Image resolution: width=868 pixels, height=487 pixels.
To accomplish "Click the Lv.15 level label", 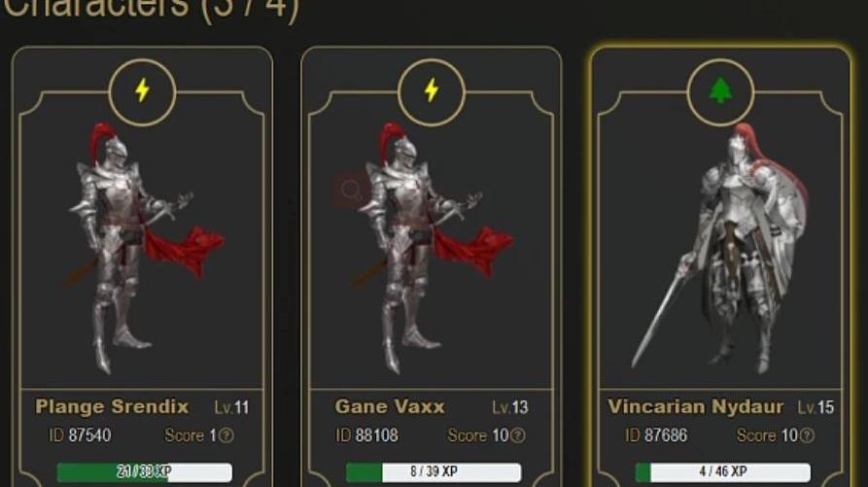I will pos(816,408).
